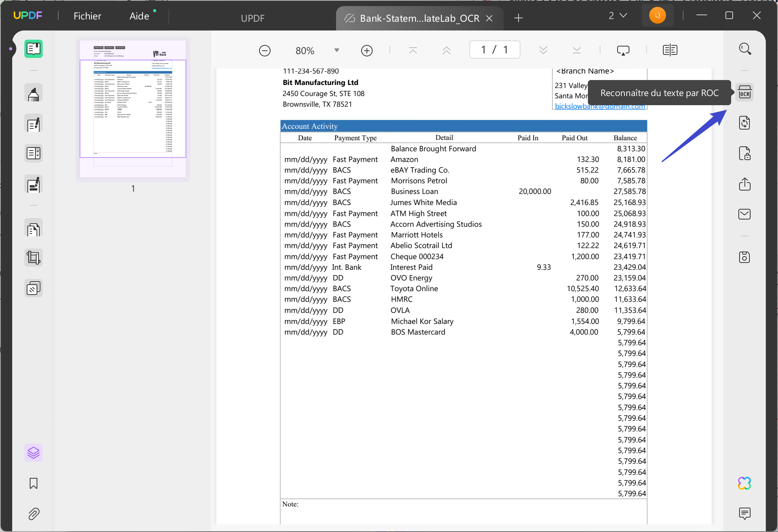The width and height of the screenshot is (778, 532).
Task: Add a new tab with plus
Action: (519, 18)
